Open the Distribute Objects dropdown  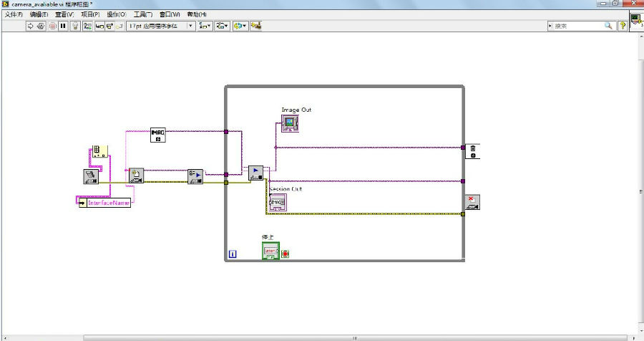coord(223,26)
